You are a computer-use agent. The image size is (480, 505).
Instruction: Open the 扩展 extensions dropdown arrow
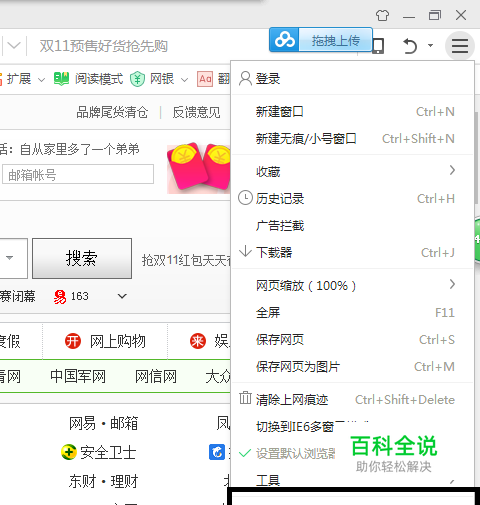pos(41,80)
